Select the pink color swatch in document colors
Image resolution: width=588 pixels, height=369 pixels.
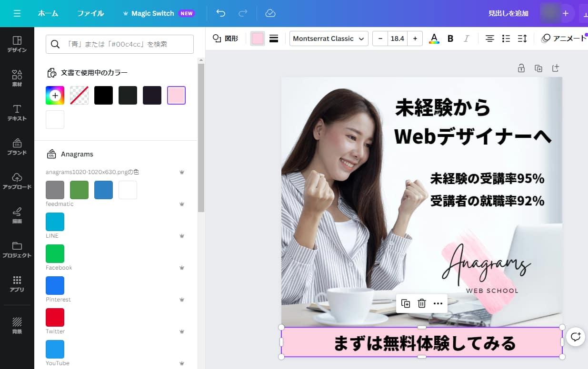click(x=176, y=95)
